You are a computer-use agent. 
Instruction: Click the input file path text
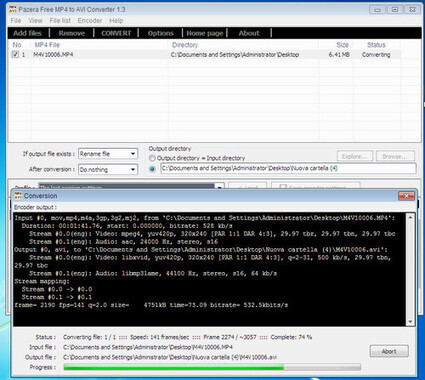pos(148,347)
